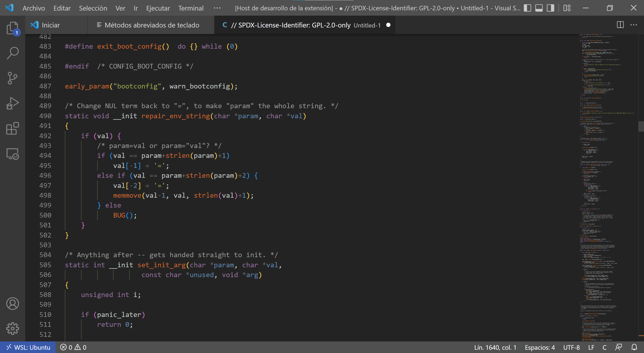Open the Selección menu
Viewport: 644px width, 353px height.
point(93,8)
